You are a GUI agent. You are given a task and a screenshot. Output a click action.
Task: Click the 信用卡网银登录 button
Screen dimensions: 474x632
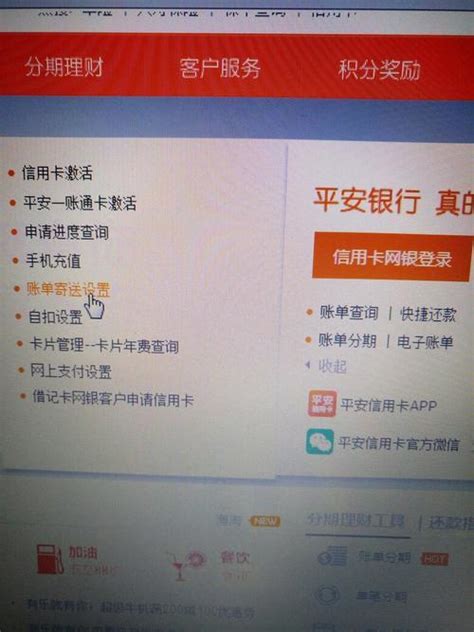coord(392,257)
